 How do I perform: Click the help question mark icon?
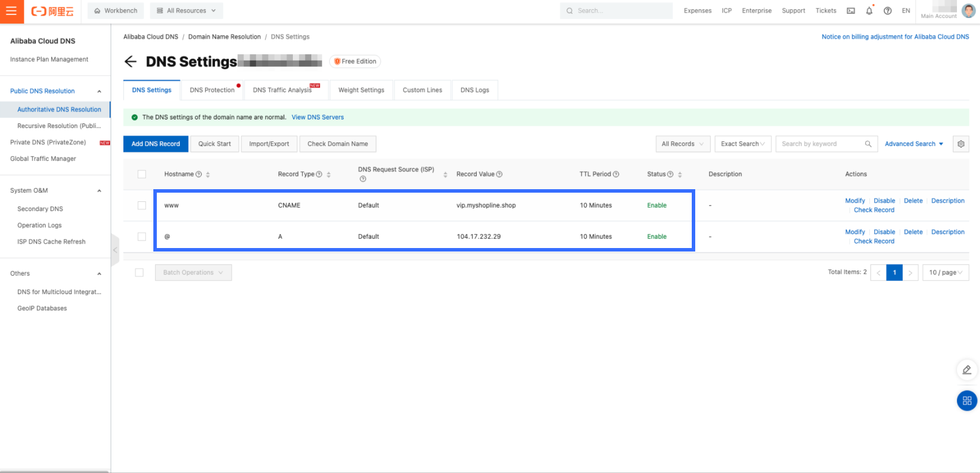point(887,11)
